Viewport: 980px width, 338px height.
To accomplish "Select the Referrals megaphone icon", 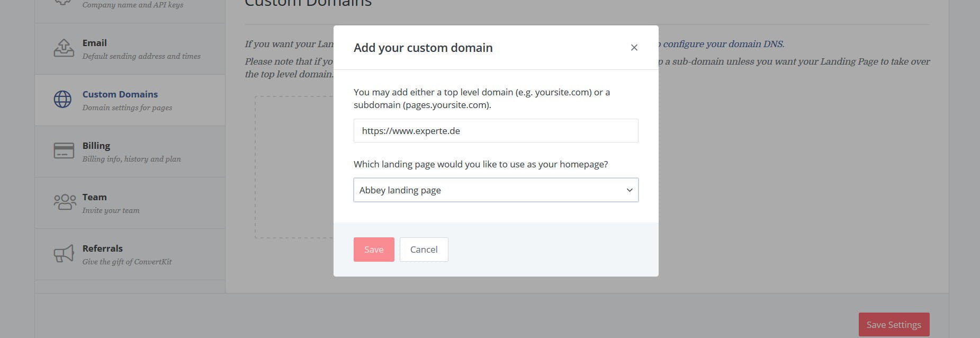I will 63,254.
